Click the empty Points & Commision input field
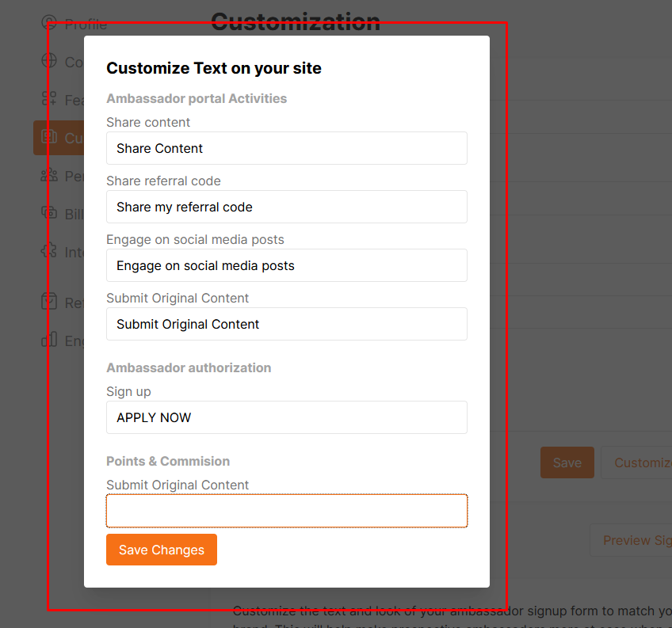Screen dimensions: 672x628 click(x=287, y=511)
